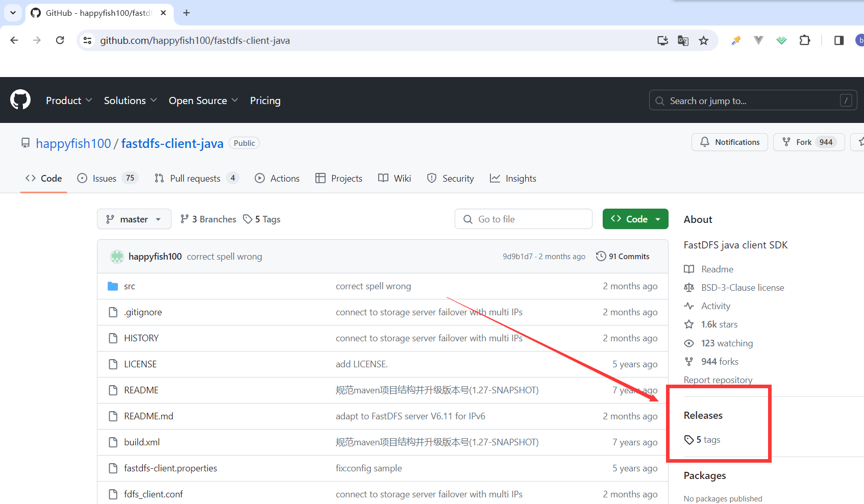Focus the Go to file field
This screenshot has height=504, width=864.
[x=523, y=219]
